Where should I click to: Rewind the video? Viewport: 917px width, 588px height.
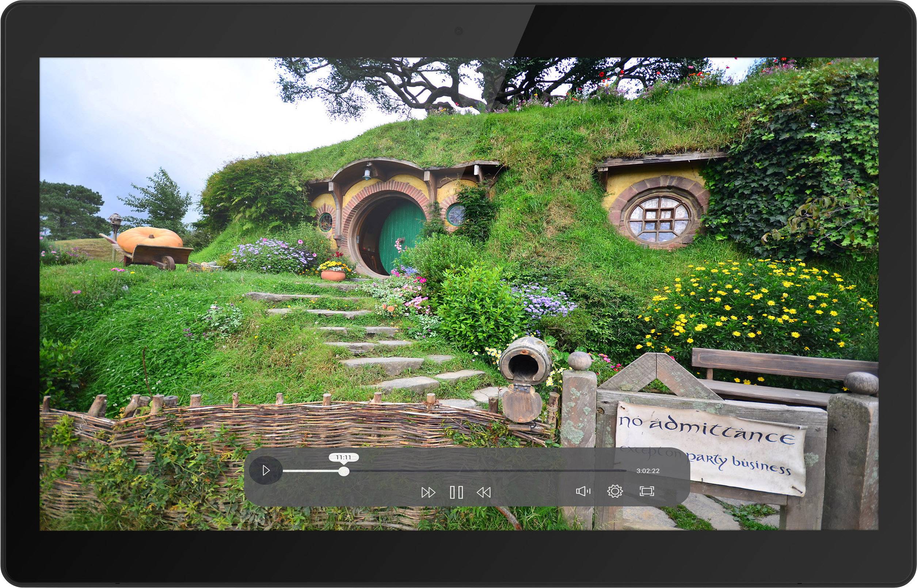click(x=485, y=492)
